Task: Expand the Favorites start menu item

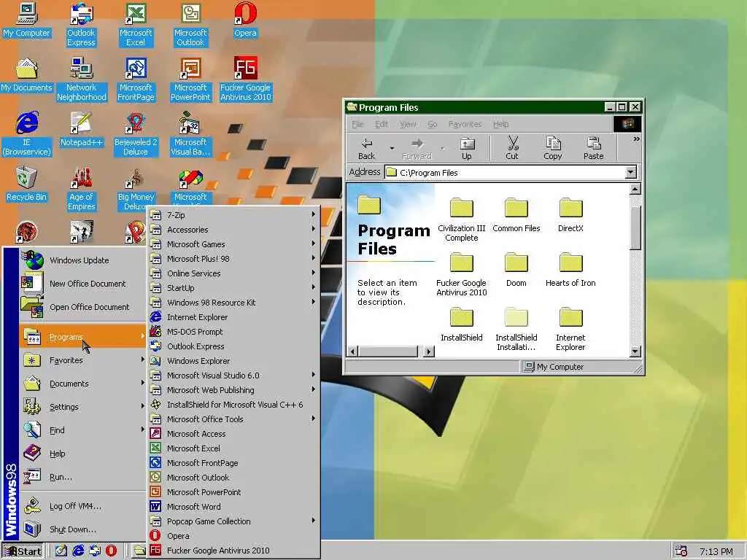Action: tap(83, 360)
